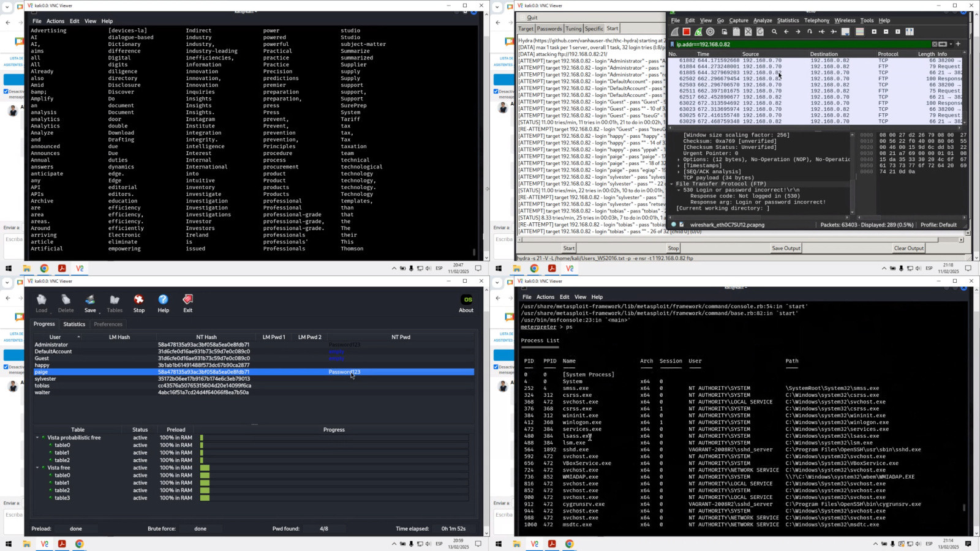Open a capture file in Wireshark toolbar
Viewport: 980px width, 551px height.
pos(724,32)
